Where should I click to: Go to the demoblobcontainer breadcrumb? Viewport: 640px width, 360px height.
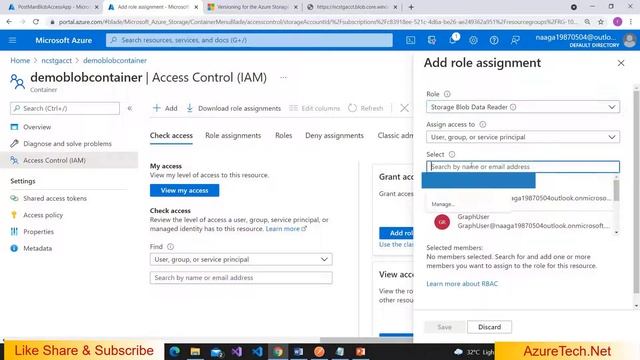coord(115,60)
